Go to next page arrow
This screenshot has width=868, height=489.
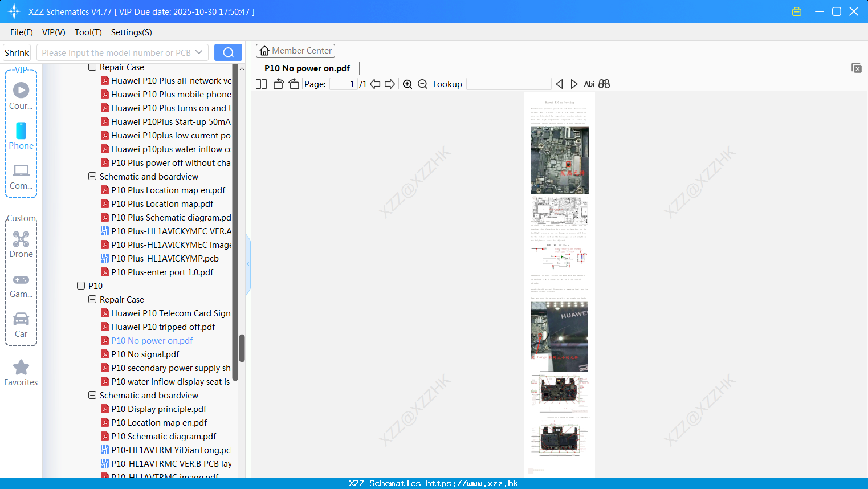coord(390,84)
